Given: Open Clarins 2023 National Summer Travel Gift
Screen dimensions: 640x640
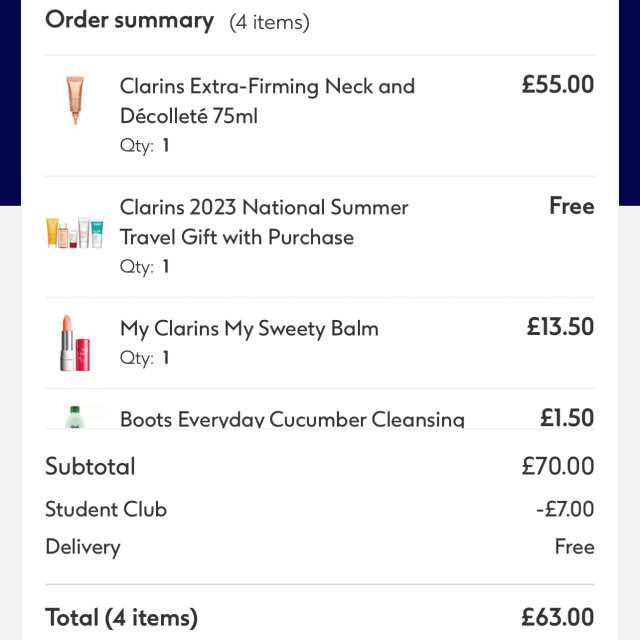Looking at the screenshot, I should point(264,222).
